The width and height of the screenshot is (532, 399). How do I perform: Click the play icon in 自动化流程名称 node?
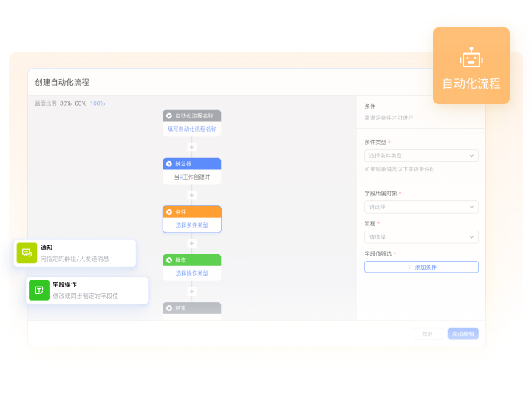click(x=169, y=116)
